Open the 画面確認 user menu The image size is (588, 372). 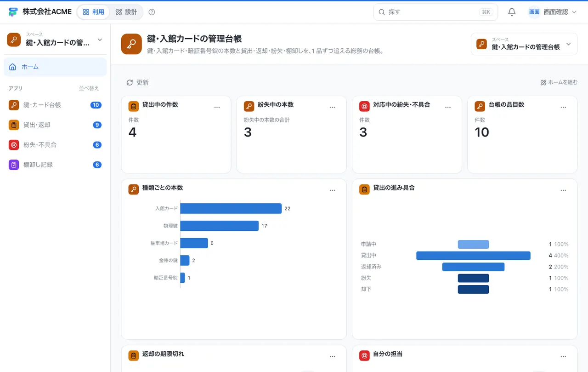(552, 12)
